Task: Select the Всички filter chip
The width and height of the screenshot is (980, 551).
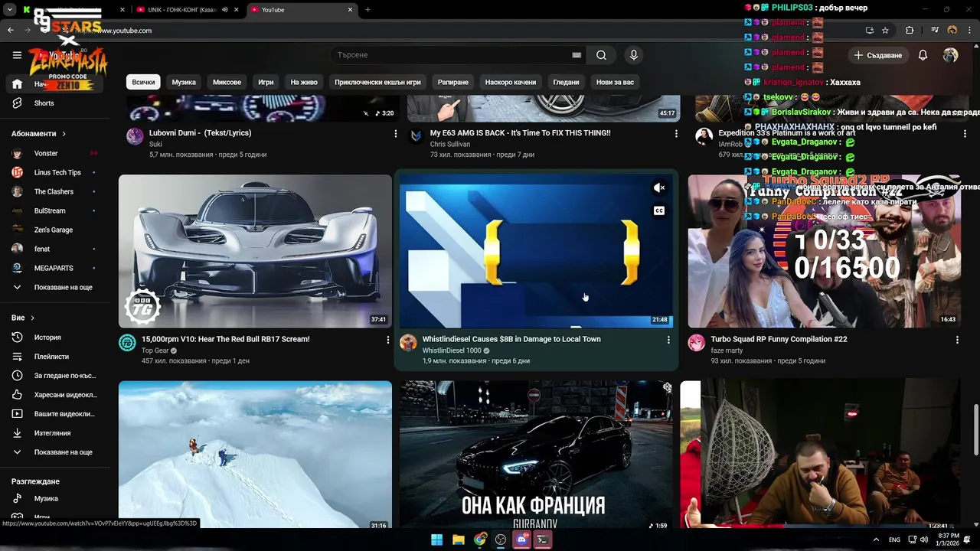Action: 143,82
